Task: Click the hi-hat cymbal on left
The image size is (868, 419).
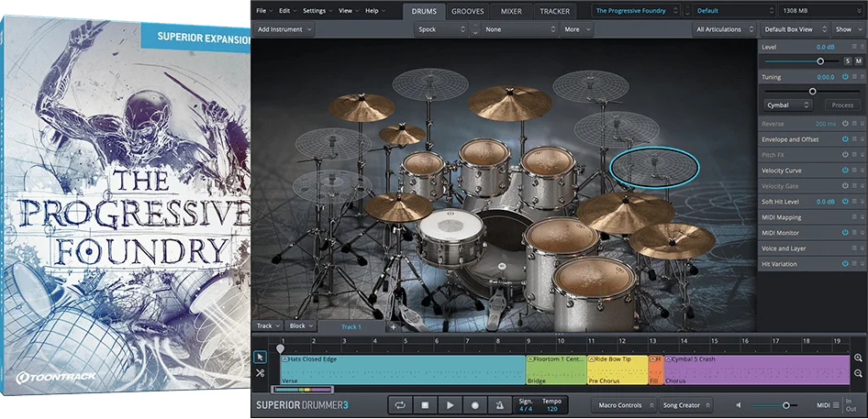Action: point(398,206)
